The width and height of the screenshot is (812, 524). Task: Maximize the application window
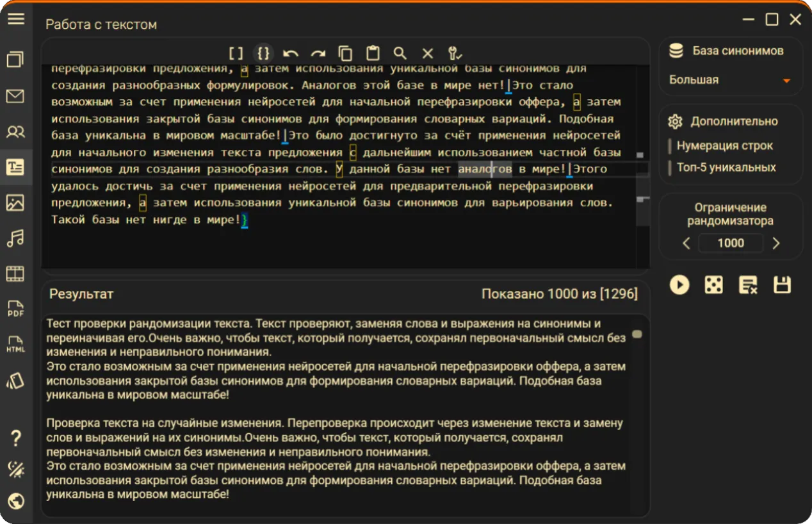pyautogui.click(x=772, y=20)
